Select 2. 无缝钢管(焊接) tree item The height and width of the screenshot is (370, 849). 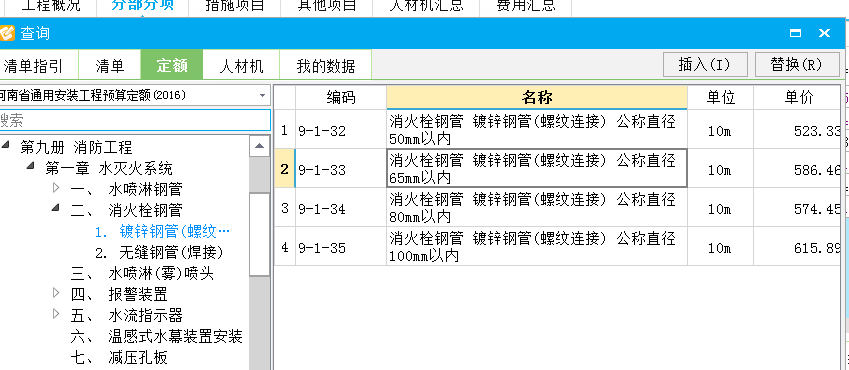point(159,252)
